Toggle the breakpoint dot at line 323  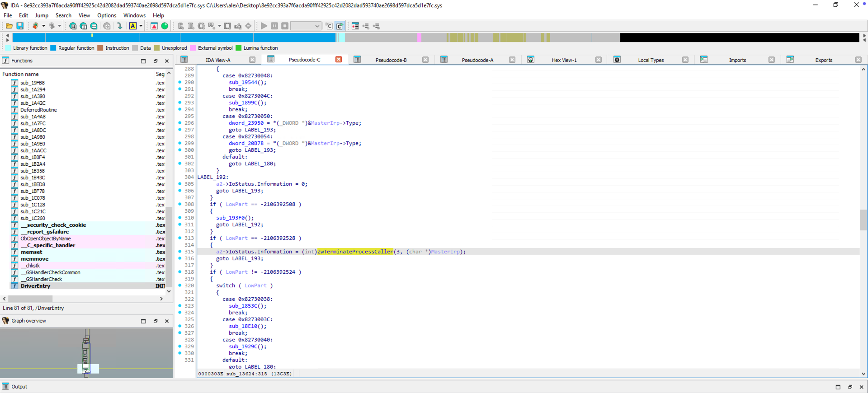[x=180, y=306]
